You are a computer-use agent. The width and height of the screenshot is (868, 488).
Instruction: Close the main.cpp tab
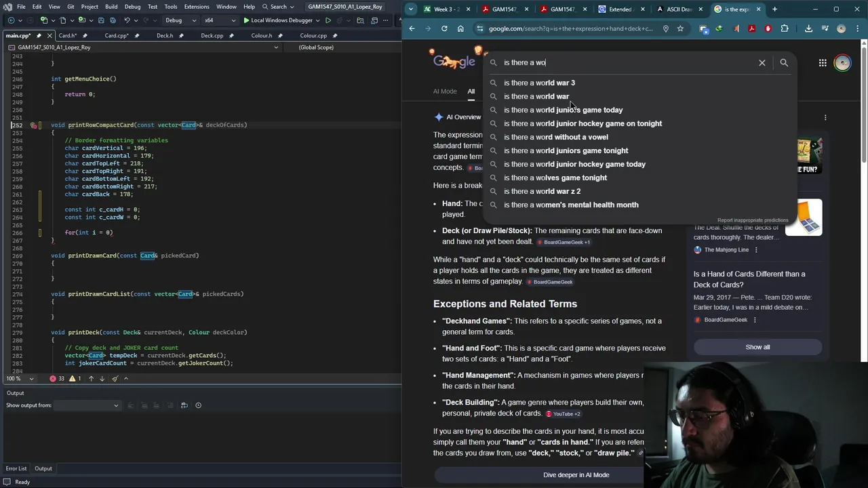[x=50, y=35]
